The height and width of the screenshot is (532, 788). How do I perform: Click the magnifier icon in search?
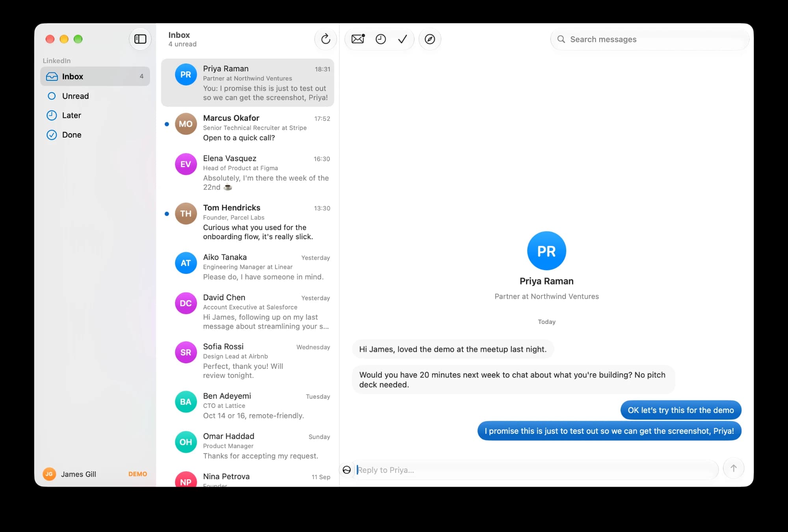click(561, 39)
